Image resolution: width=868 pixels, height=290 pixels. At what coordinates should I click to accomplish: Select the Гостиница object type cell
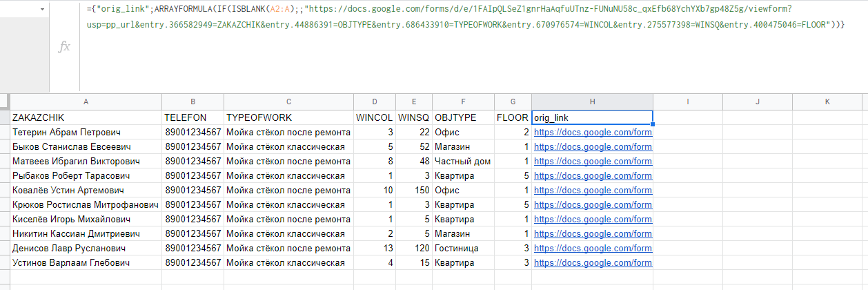click(x=463, y=248)
